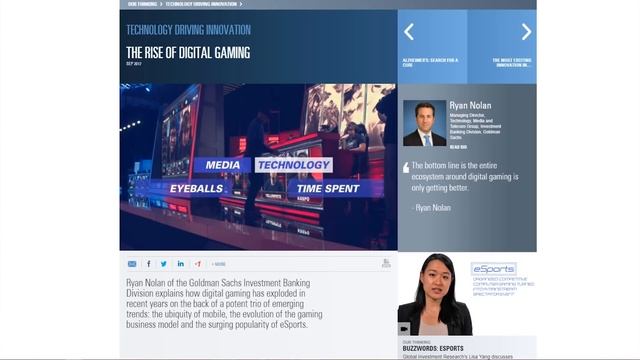The image size is (640, 360).
Task: Open 'Technology Driving Innovation' breadcrumb link
Action: 201,4
